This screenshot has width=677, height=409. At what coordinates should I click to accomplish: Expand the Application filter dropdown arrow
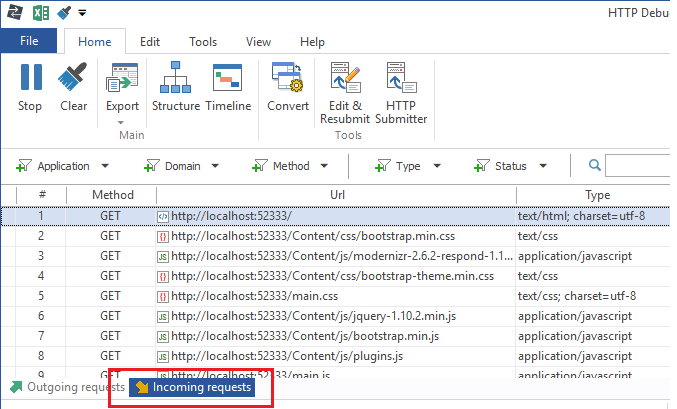tap(105, 166)
